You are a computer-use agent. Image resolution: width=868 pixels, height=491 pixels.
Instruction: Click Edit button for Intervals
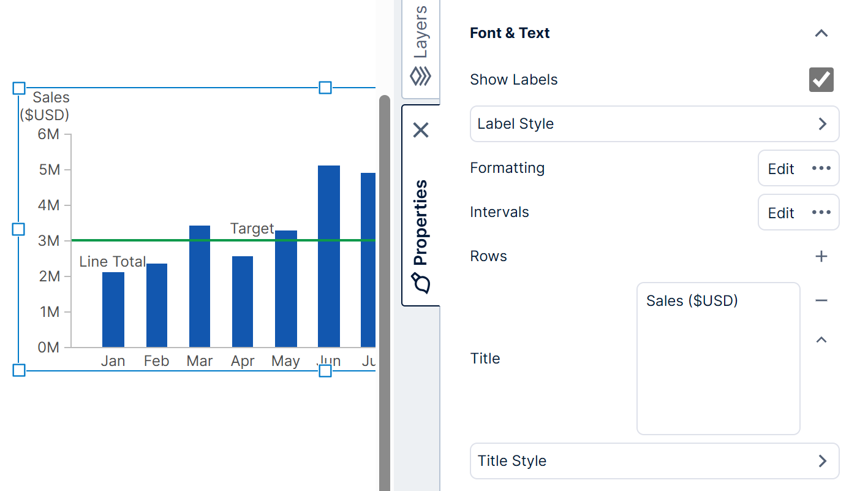click(780, 213)
